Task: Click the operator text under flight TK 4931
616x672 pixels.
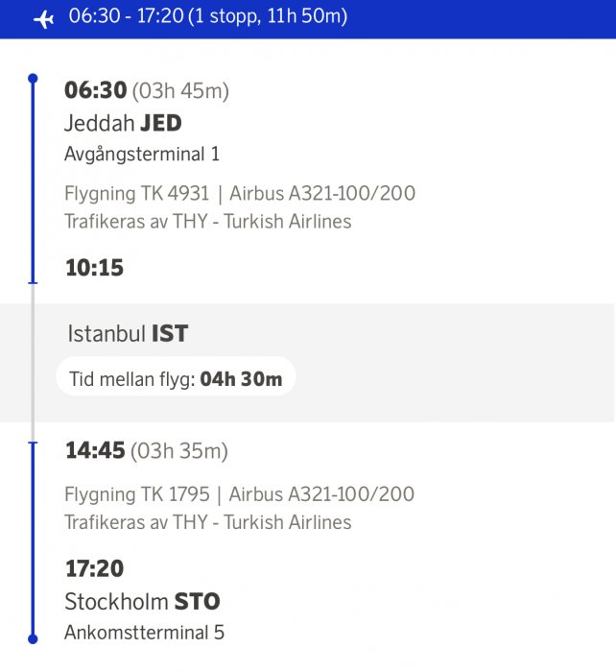Action: [207, 222]
